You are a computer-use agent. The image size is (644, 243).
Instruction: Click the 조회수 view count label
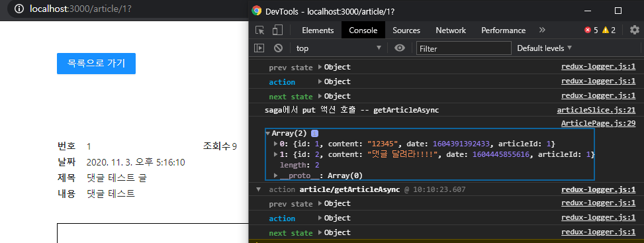217,146
